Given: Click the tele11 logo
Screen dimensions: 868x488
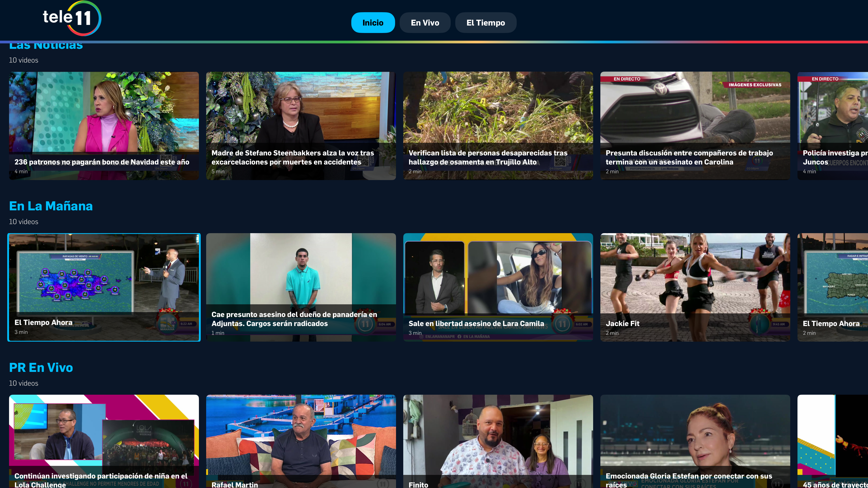Looking at the screenshot, I should [72, 19].
